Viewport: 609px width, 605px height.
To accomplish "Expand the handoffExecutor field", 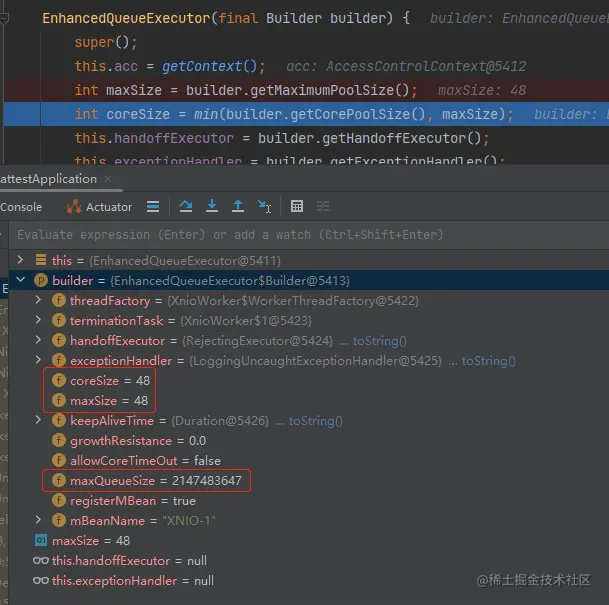I will click(38, 340).
